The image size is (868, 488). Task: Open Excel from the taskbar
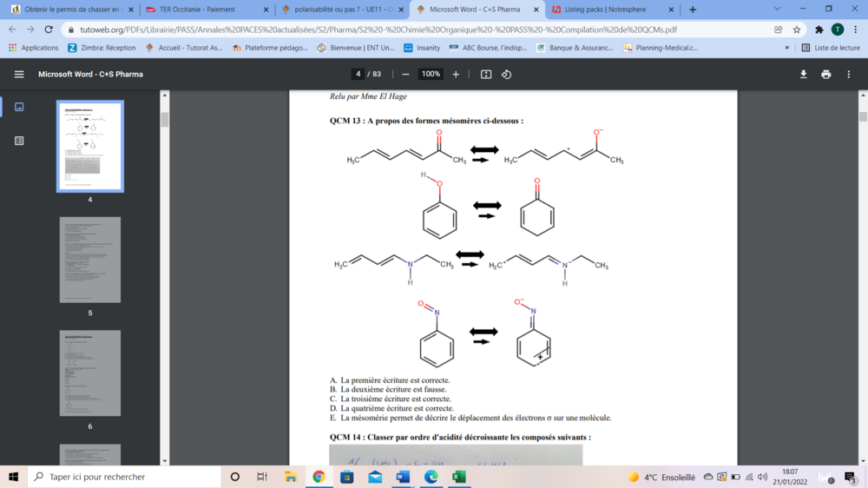[459, 477]
